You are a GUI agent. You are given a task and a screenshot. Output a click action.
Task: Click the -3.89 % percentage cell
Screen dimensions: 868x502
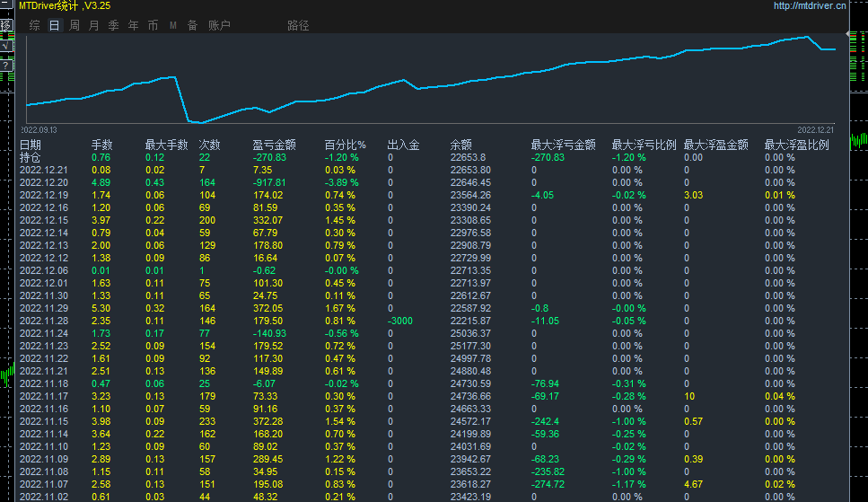click(342, 183)
